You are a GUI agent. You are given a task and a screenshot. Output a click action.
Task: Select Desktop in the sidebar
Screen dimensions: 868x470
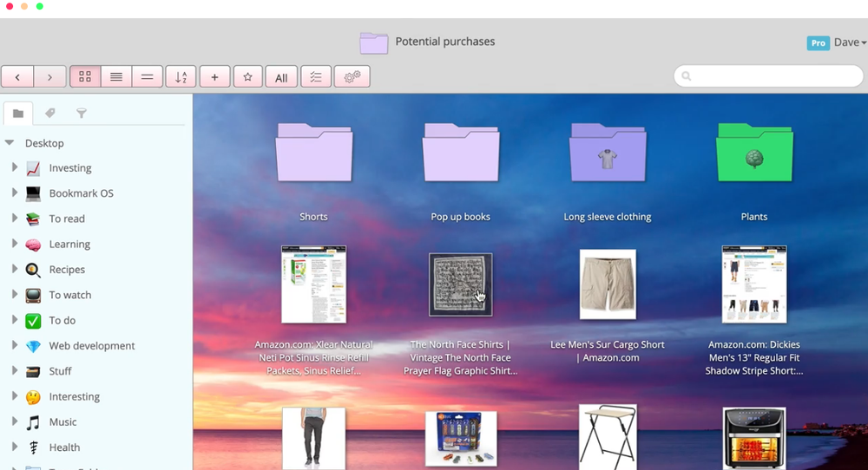[44, 143]
